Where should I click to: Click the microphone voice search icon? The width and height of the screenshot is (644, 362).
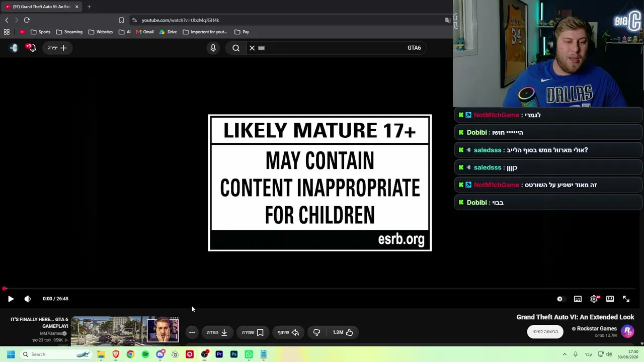coord(213,48)
